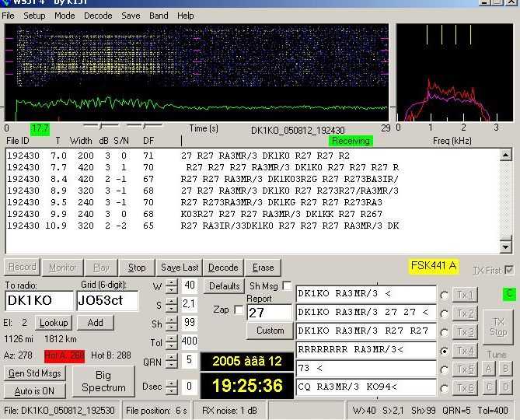
Task: Click the RRRRRRRR RA3MR/3 message field
Action: point(366,350)
